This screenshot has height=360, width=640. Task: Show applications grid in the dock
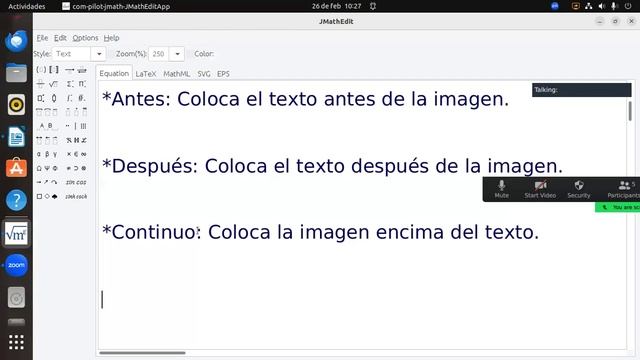coord(16,342)
